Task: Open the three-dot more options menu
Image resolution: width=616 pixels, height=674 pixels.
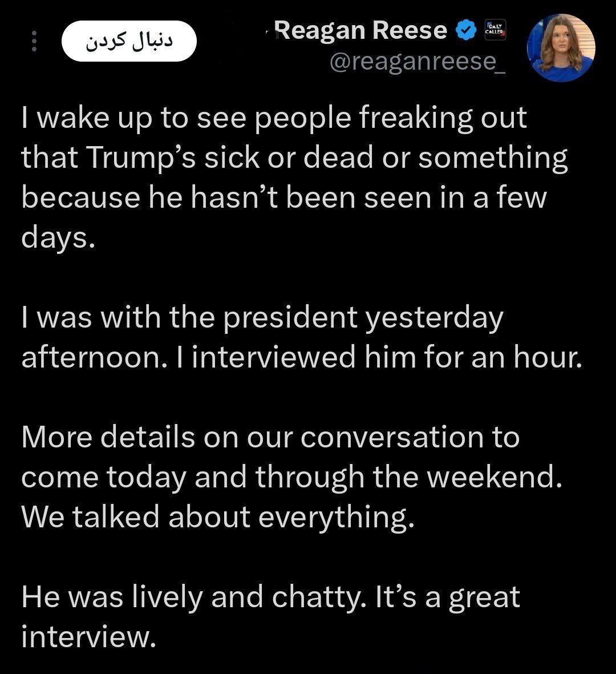Action: [x=34, y=41]
